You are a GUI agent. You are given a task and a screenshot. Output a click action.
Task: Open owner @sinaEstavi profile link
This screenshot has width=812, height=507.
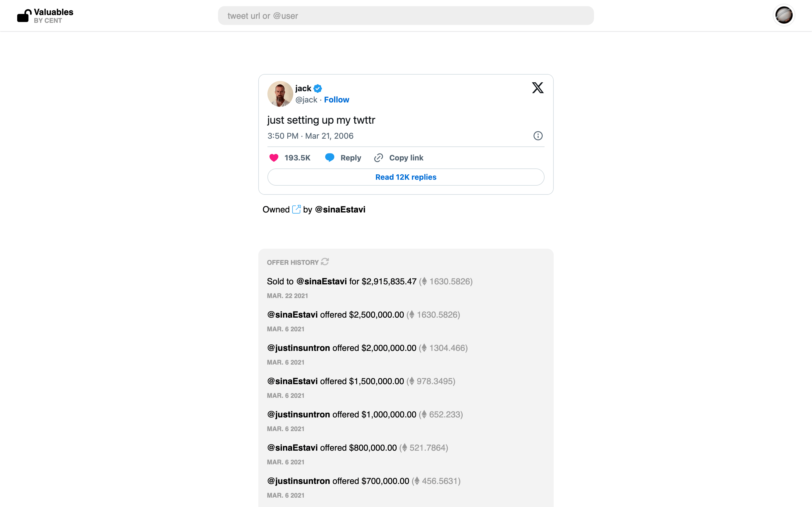pos(340,210)
